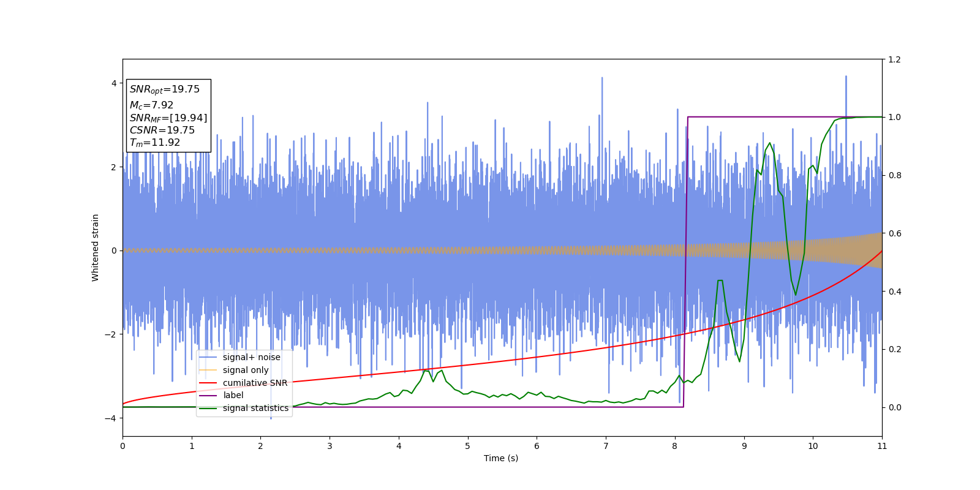This screenshot has height=490, width=980.
Task: Click the SNRopt=19.75 annotation text
Action: [165, 90]
